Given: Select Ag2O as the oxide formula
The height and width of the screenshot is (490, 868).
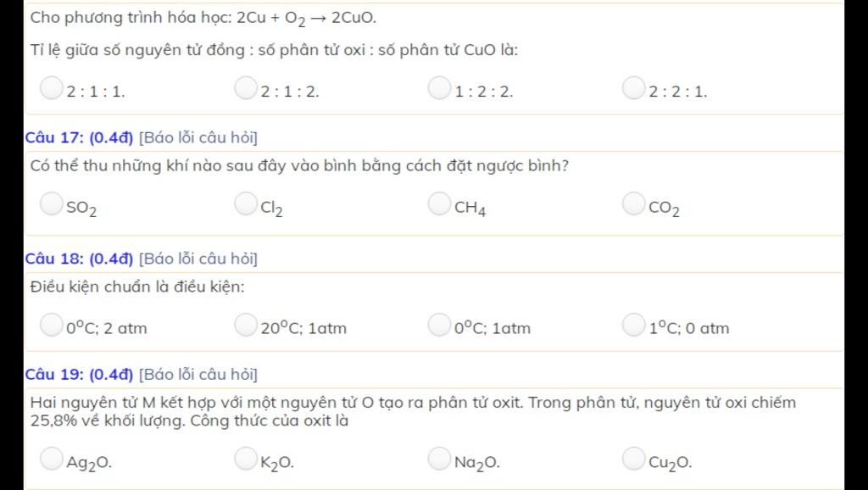Looking at the screenshot, I should click(51, 459).
